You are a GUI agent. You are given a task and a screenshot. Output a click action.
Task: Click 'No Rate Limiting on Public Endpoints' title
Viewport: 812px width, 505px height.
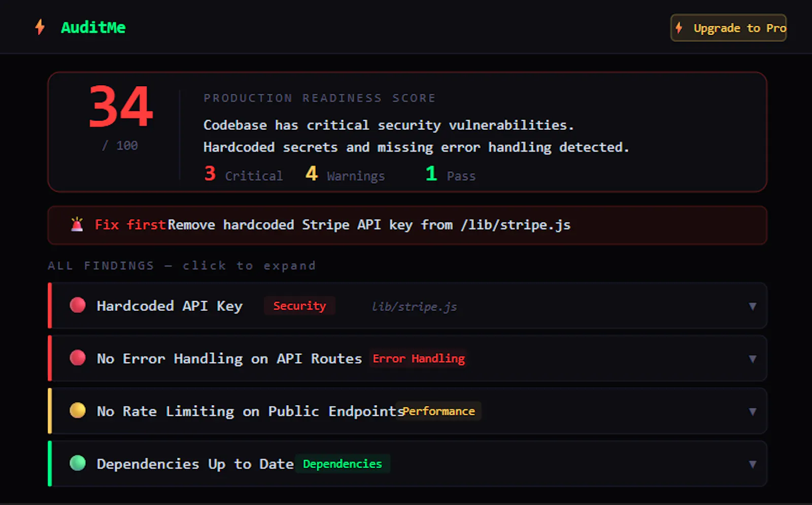[250, 411]
